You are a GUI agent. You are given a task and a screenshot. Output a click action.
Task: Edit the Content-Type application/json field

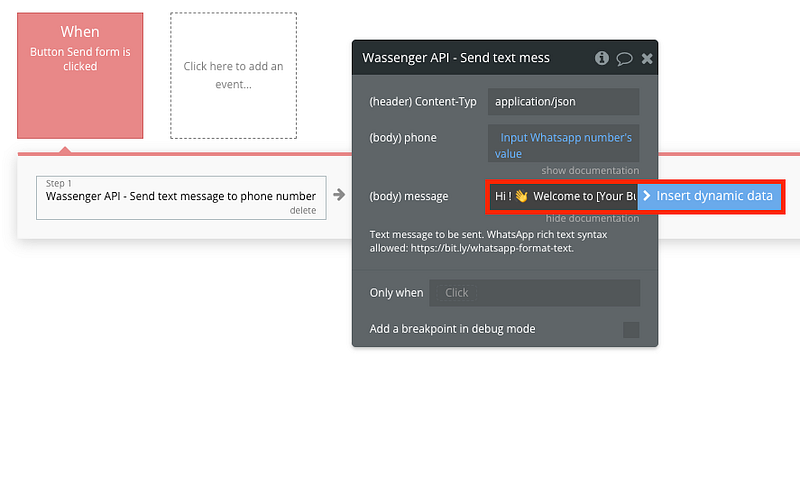click(x=564, y=101)
